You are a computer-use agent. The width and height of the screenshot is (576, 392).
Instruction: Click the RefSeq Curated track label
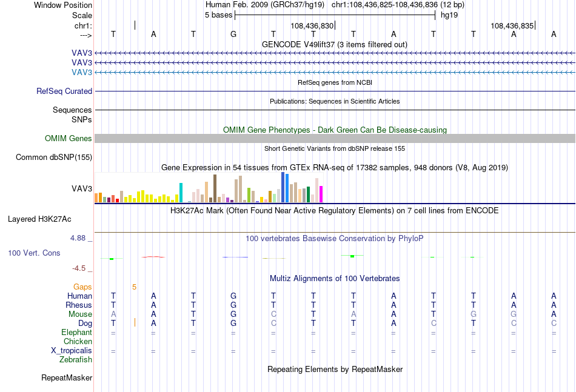tap(64, 91)
